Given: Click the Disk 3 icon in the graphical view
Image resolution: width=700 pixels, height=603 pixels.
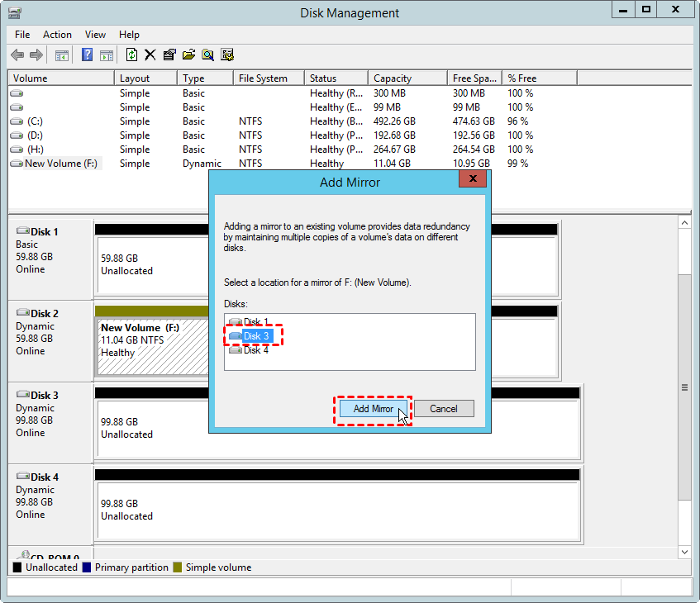Looking at the screenshot, I should coord(23,394).
